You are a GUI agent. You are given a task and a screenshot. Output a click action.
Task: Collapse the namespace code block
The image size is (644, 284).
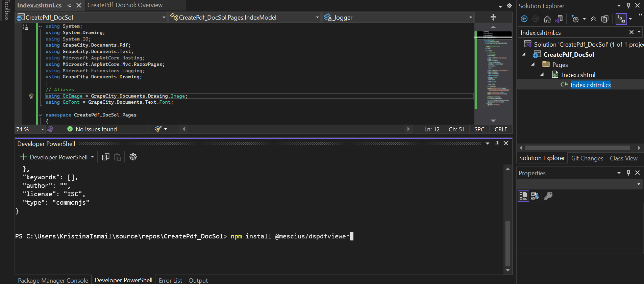click(41, 115)
